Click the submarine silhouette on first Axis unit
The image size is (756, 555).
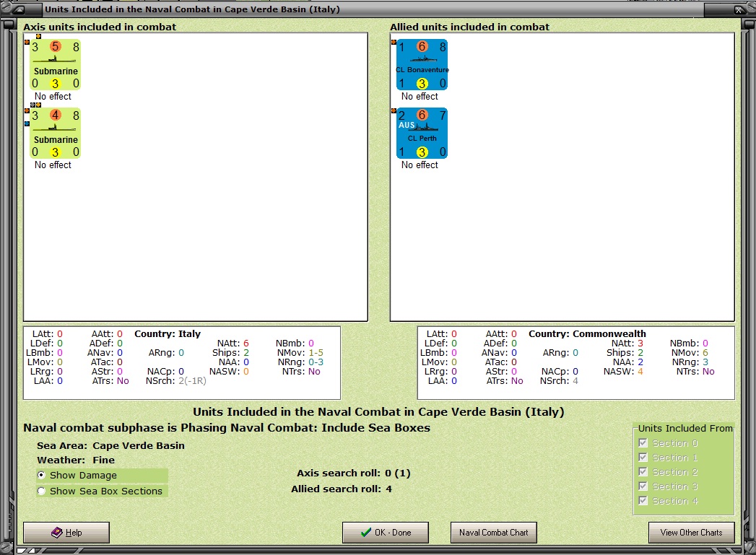pos(55,59)
